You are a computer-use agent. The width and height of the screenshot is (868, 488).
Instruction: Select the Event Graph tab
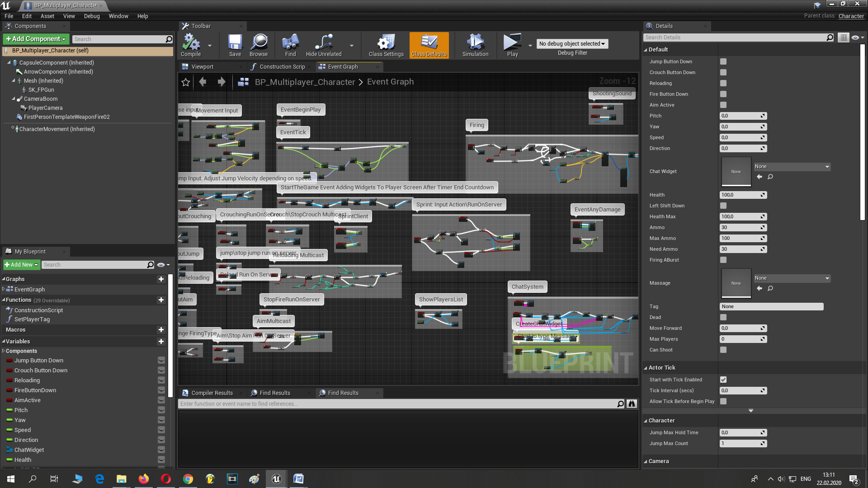tap(343, 66)
